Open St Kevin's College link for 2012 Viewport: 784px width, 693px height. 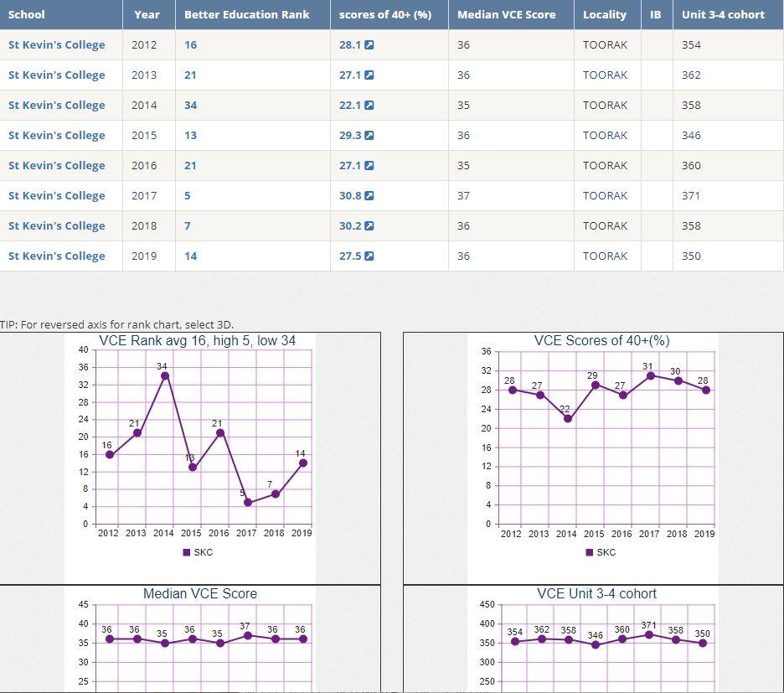(x=56, y=45)
